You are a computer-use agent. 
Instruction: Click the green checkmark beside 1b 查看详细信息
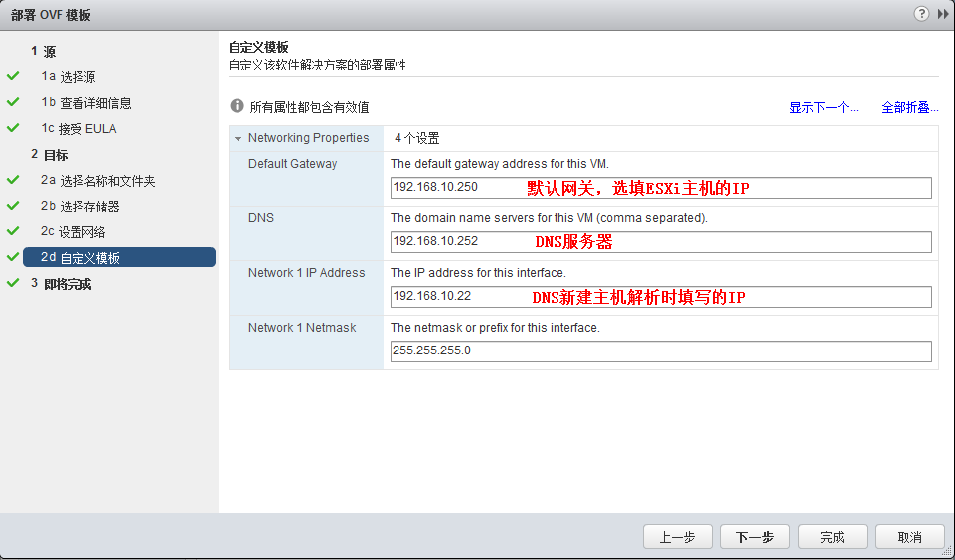[13, 102]
